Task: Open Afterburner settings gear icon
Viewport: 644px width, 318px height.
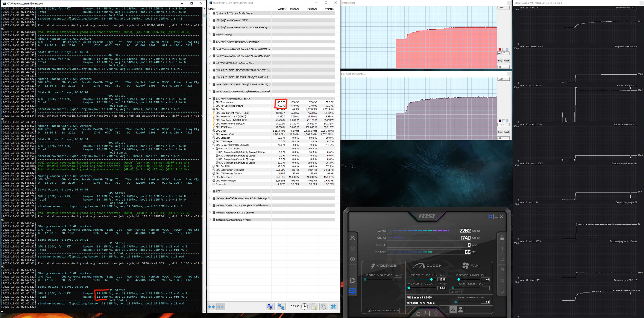Action: pyautogui.click(x=352, y=280)
